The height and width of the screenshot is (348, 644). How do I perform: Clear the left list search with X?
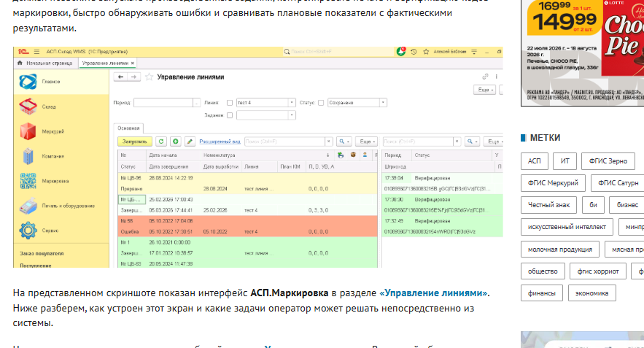point(329,142)
